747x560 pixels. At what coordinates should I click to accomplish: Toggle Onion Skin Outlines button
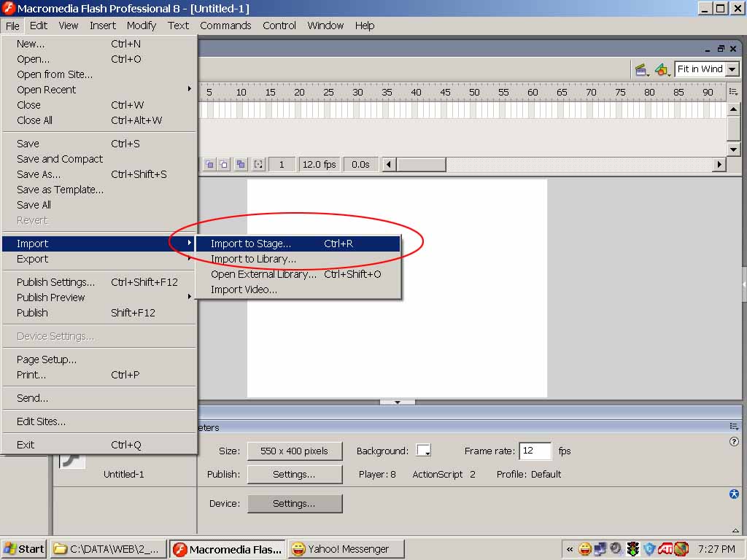coord(223,164)
